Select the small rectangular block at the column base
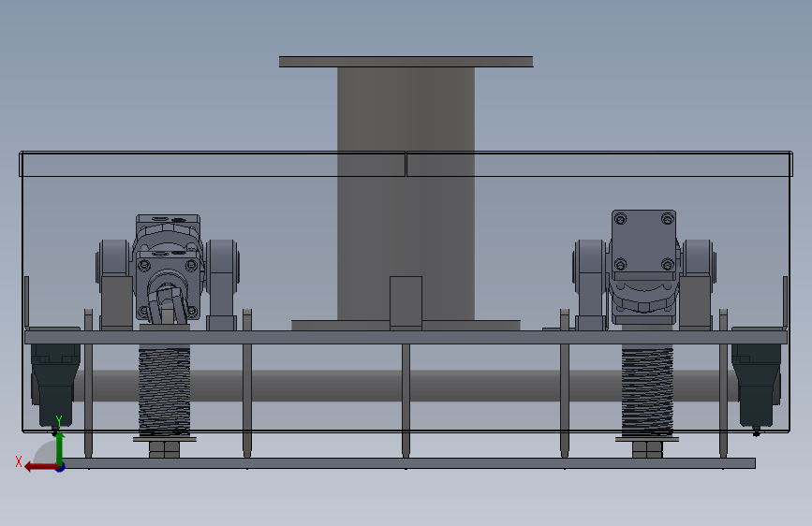812x526 pixels. click(x=406, y=303)
